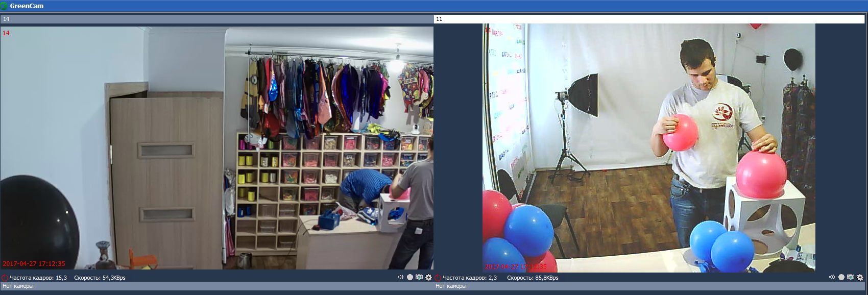868x295 pixels.
Task: Open settings gear for camera 14
Action: pos(429,277)
